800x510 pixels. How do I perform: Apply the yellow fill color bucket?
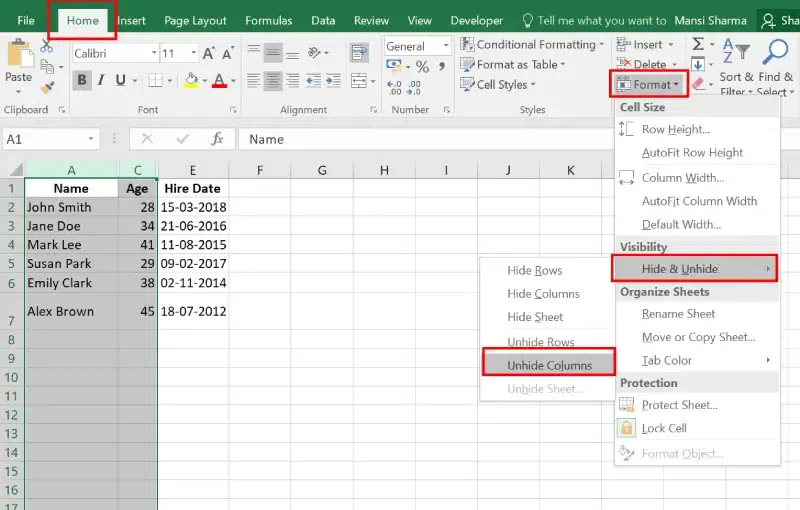click(x=191, y=80)
